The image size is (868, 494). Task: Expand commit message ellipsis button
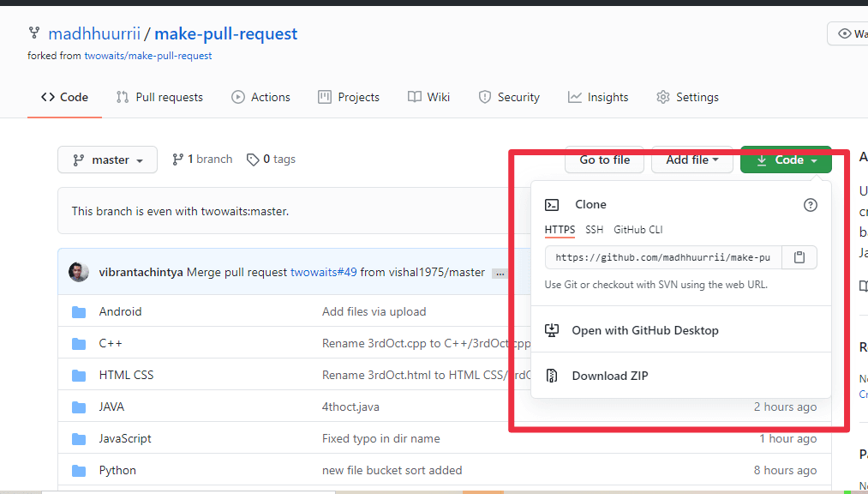pos(500,274)
